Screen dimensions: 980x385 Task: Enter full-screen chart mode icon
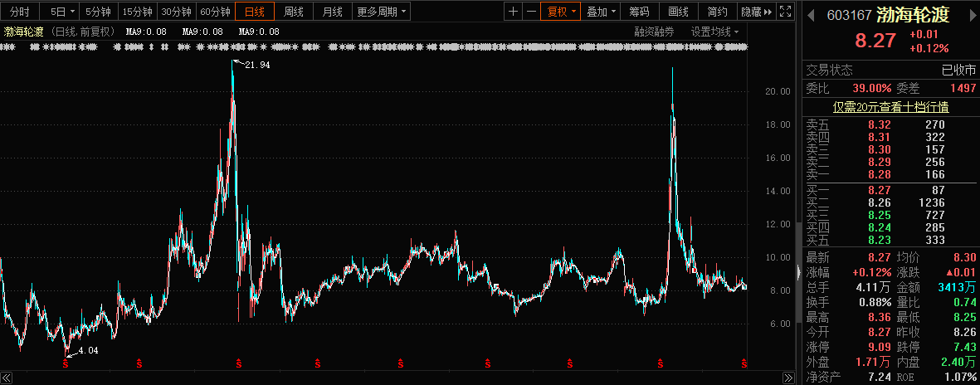pos(787,12)
